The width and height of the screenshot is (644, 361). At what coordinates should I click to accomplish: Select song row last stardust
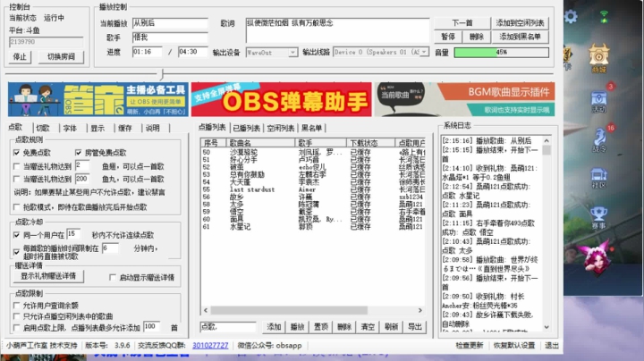pos(313,189)
